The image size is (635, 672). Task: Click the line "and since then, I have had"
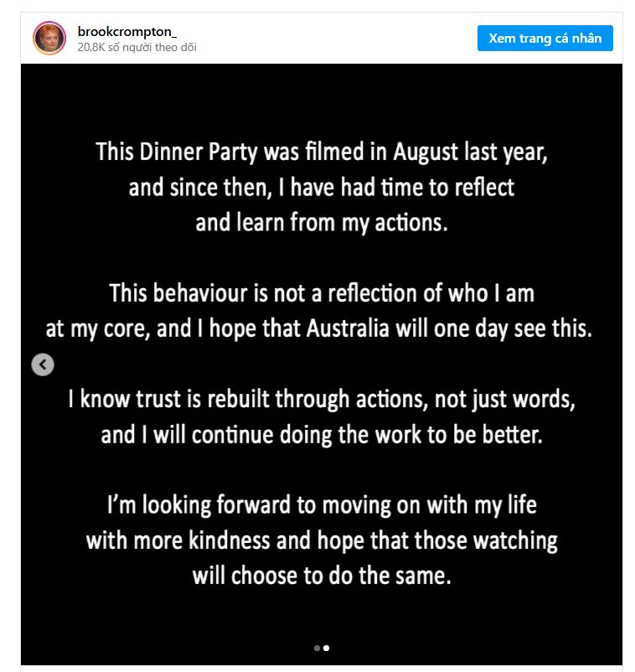[322, 187]
